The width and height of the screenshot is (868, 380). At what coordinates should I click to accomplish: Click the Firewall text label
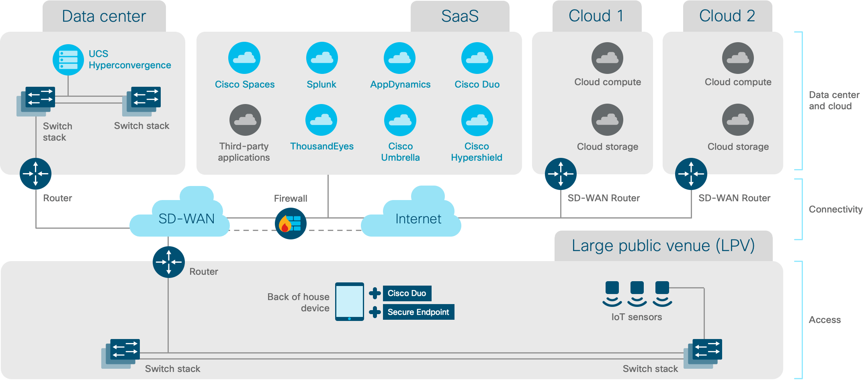pos(291,198)
